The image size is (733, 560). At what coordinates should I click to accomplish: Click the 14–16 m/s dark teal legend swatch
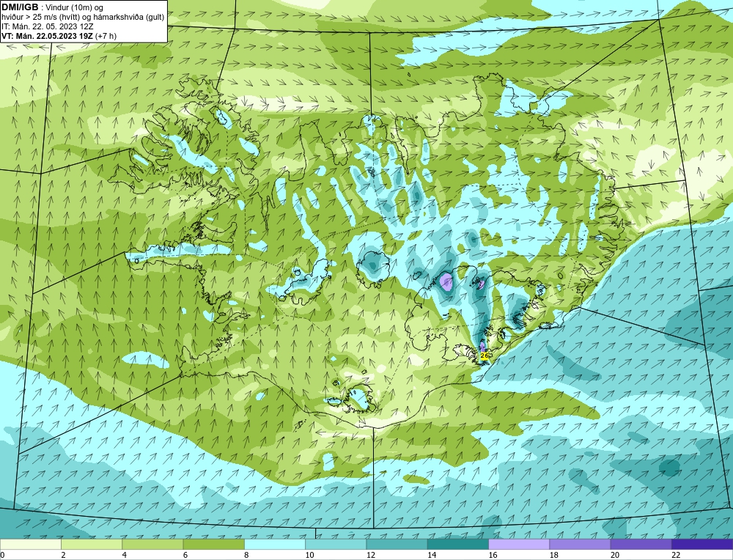(x=457, y=545)
